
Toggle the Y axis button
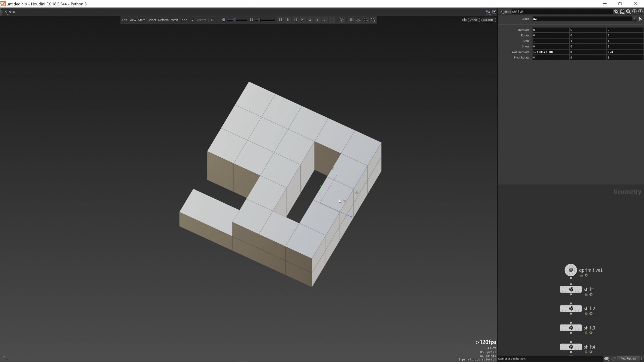point(317,20)
